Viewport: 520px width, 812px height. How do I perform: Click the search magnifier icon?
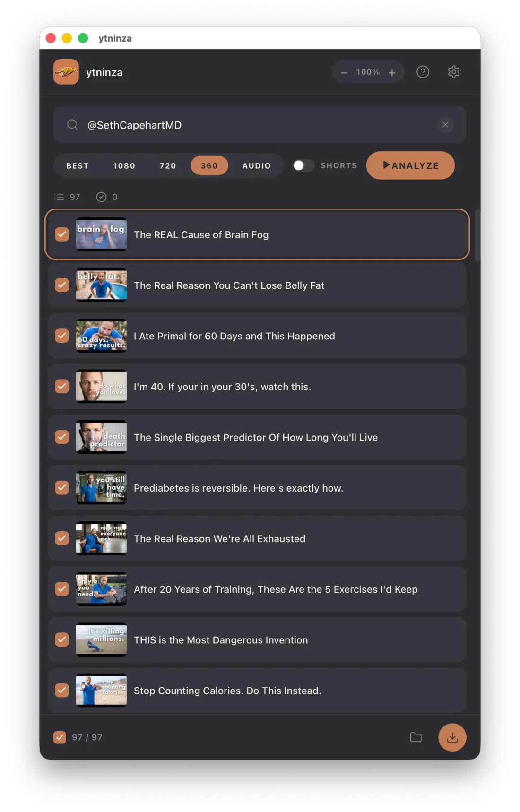pyautogui.click(x=72, y=125)
